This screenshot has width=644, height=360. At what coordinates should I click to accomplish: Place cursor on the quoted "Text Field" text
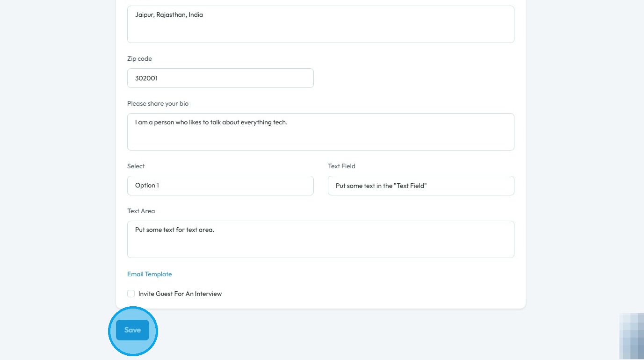pos(411,186)
